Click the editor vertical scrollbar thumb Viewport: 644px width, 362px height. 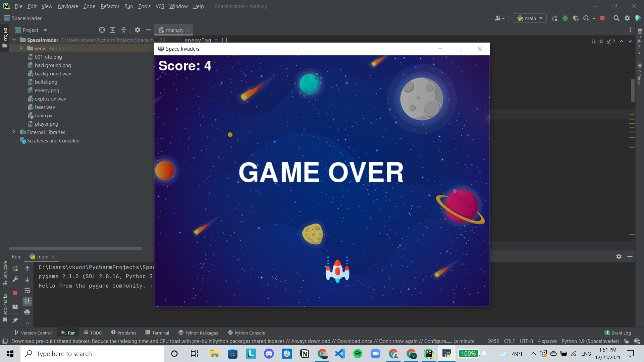(633, 90)
